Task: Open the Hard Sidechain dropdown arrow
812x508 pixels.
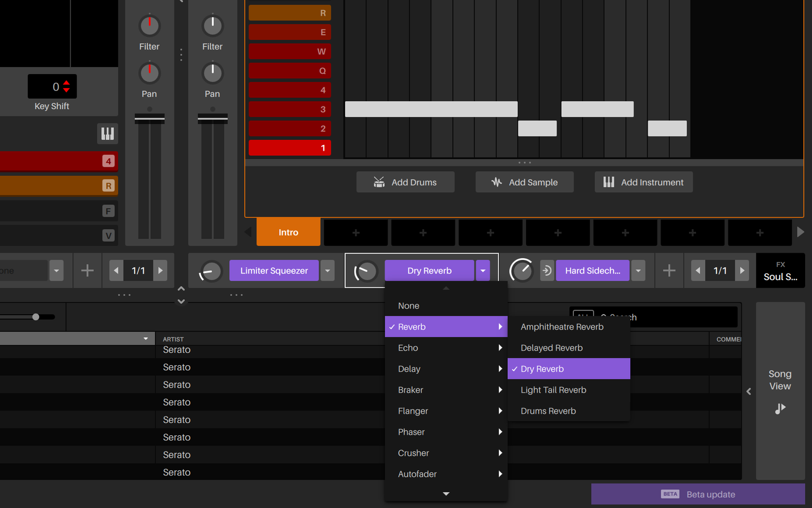Action: [x=638, y=270]
